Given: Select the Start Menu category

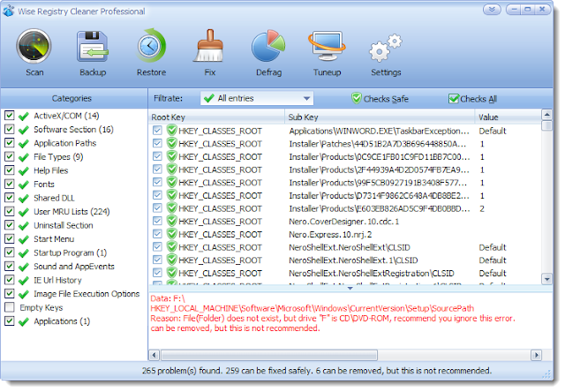Looking at the screenshot, I should [x=54, y=239].
